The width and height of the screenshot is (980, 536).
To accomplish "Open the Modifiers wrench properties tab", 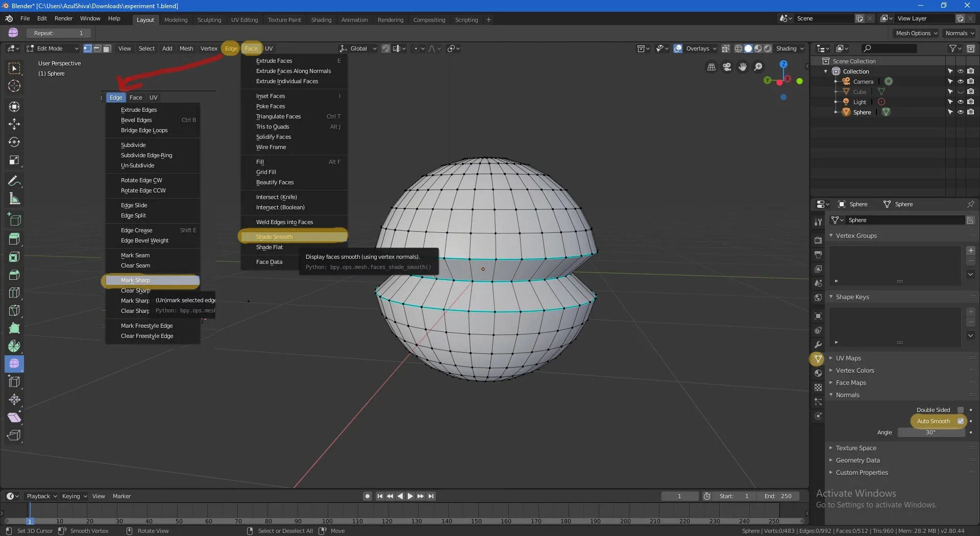I will point(818,345).
